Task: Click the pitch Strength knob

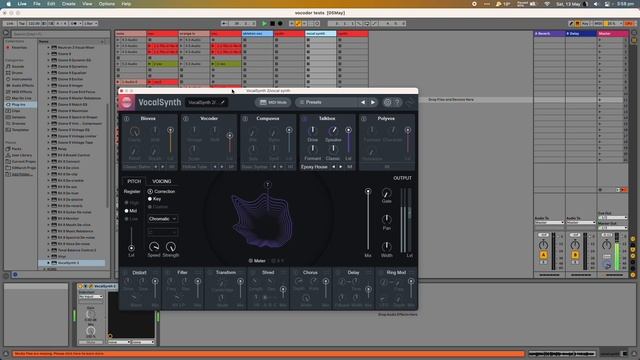Action: pos(171,247)
